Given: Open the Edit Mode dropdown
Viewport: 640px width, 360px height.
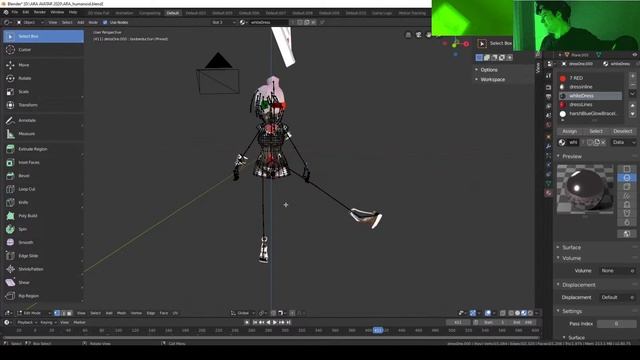Looking at the screenshot, I should click(34, 313).
